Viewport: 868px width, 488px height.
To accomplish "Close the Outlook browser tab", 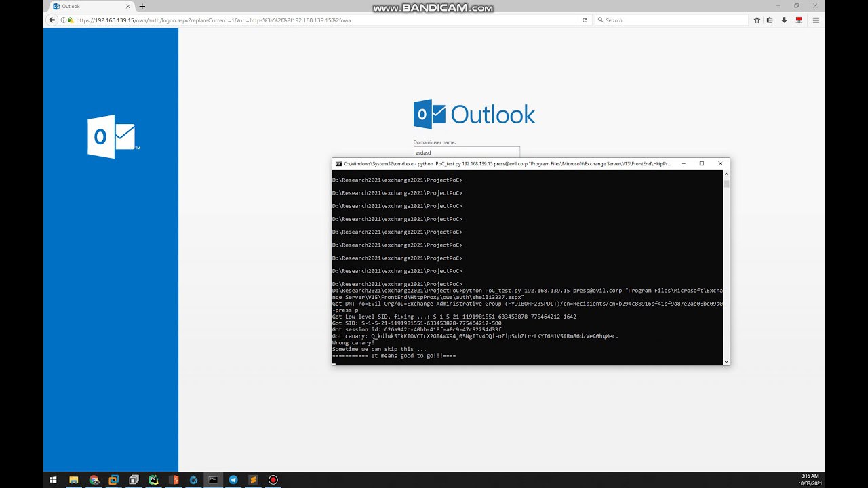I will pyautogui.click(x=129, y=6).
